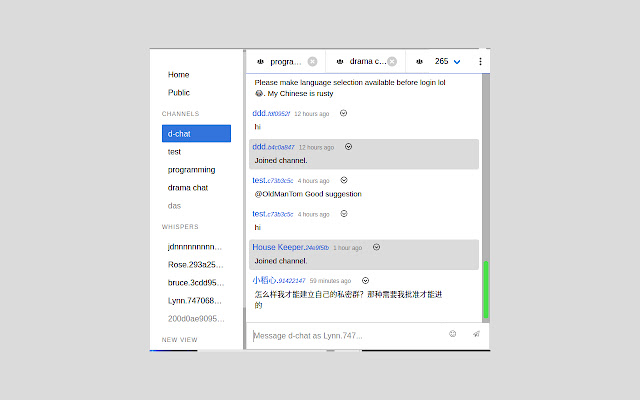
Task: Open whisper with 200d0ae9095
Action: [x=196, y=318]
